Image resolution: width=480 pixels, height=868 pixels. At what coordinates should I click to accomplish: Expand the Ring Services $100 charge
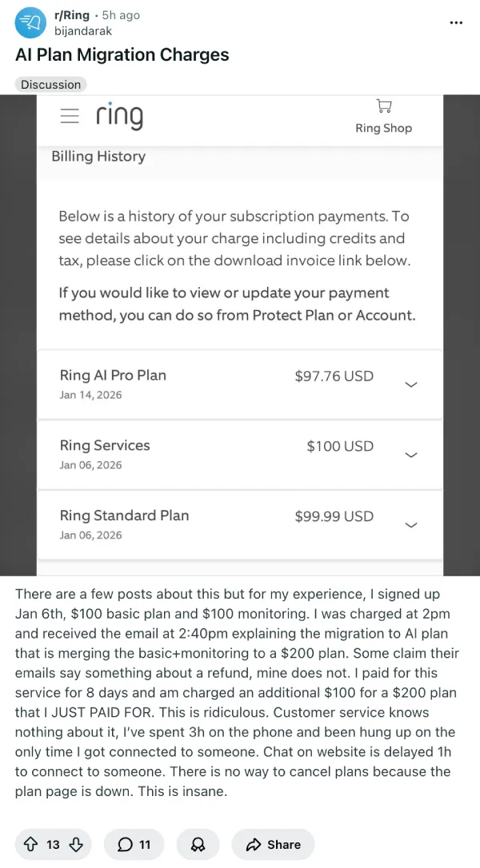(x=411, y=455)
